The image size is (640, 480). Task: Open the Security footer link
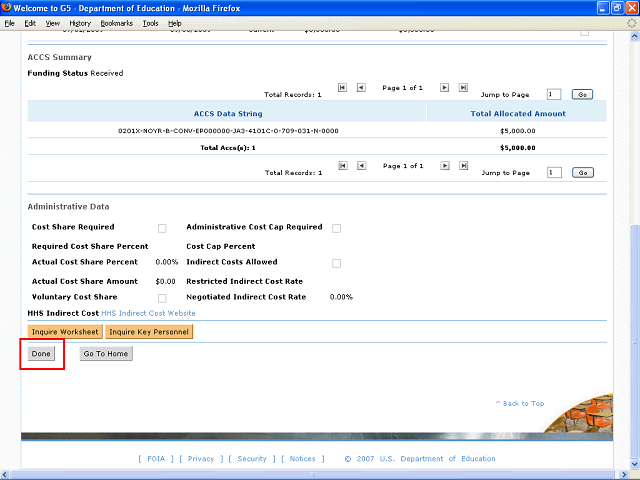click(x=252, y=459)
